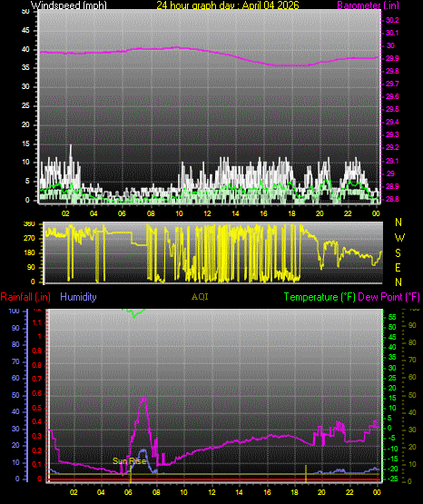Viewport: 423px width, 504px height.
Task: Click the "55" temperature axis value
Action: coord(392,317)
